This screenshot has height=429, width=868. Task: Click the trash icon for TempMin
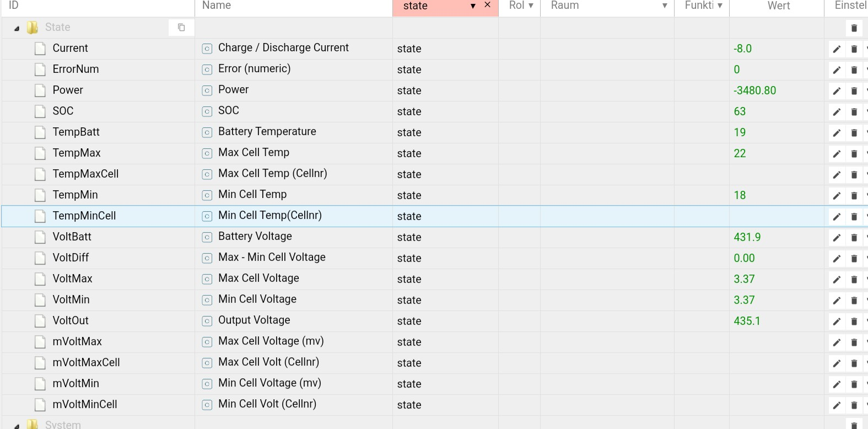coord(854,196)
